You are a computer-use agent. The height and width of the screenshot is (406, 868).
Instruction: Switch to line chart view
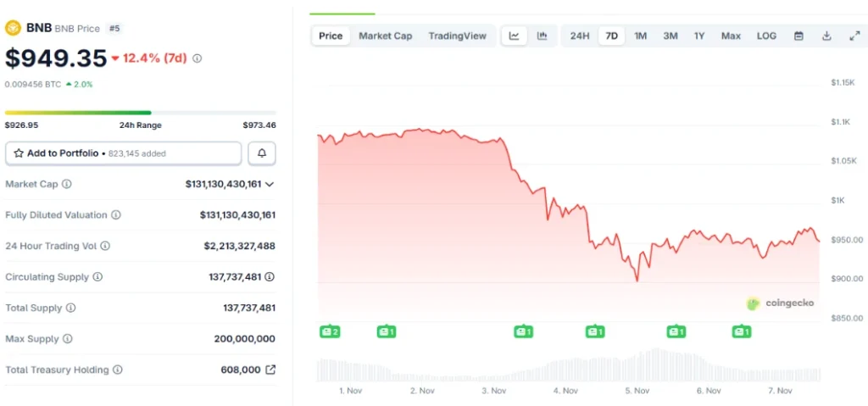[x=515, y=36]
